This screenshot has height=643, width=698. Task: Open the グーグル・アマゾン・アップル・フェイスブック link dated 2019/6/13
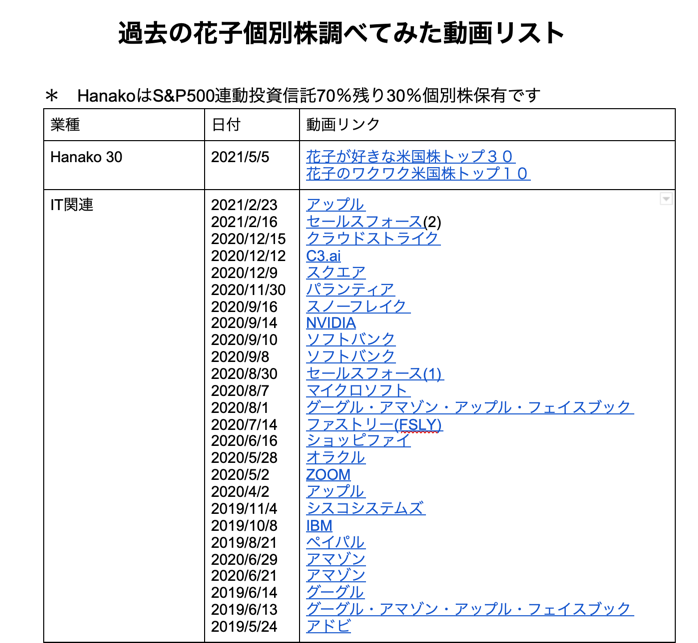click(x=470, y=609)
